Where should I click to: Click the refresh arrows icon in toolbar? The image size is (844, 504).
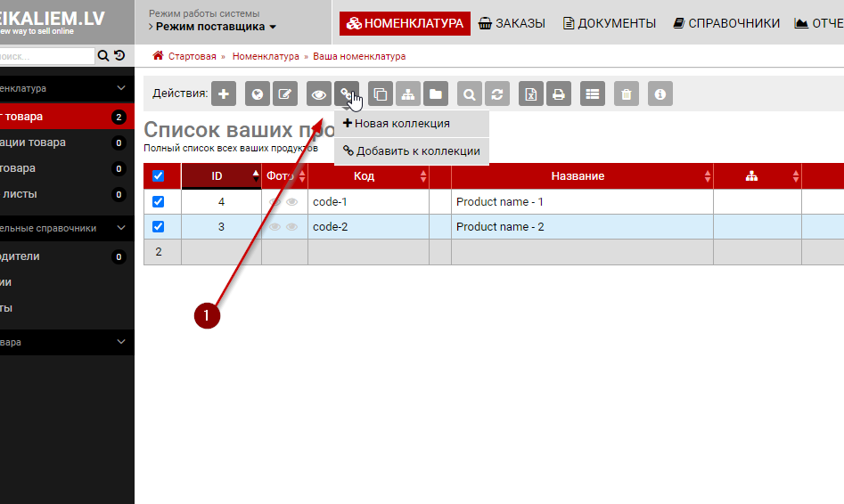point(496,93)
